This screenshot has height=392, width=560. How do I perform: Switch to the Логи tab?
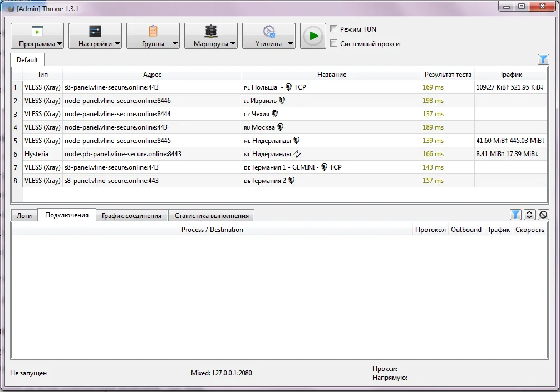(x=24, y=215)
